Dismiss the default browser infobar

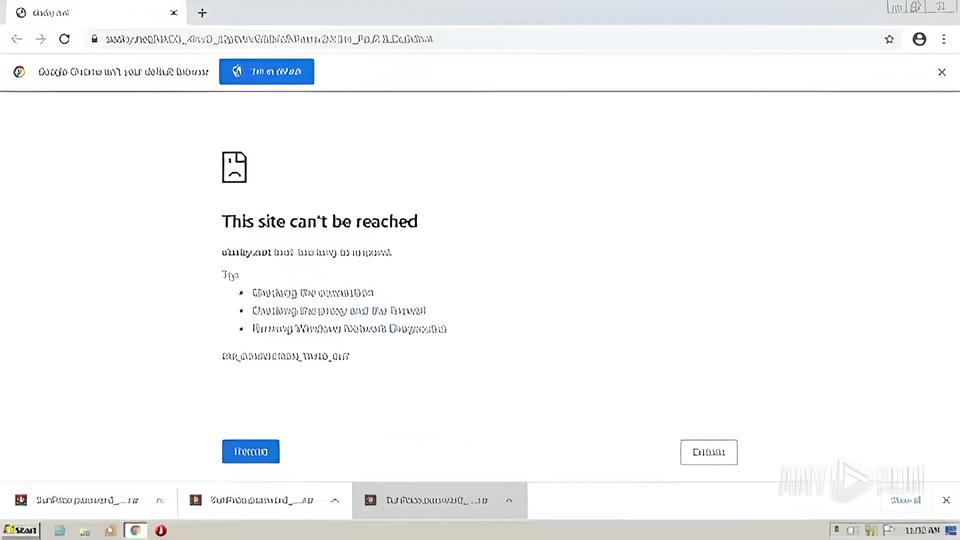click(942, 72)
